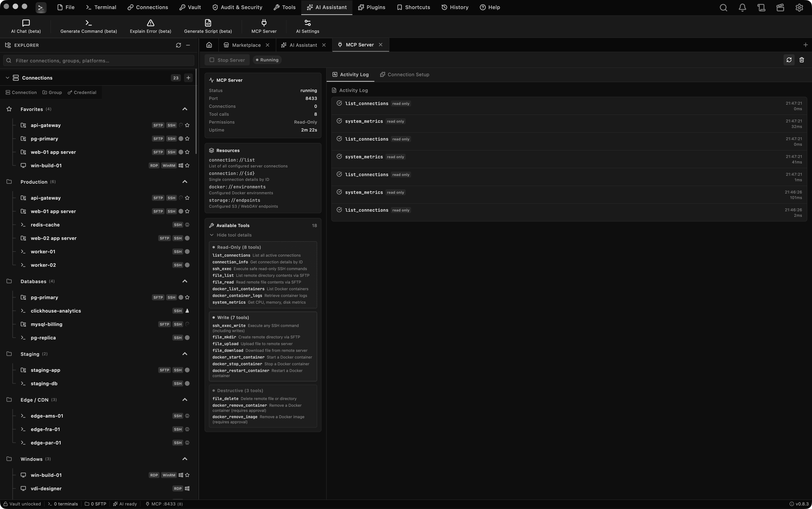Image resolution: width=812 pixels, height=509 pixels.
Task: Collapse the Staging group
Action: coord(185,354)
